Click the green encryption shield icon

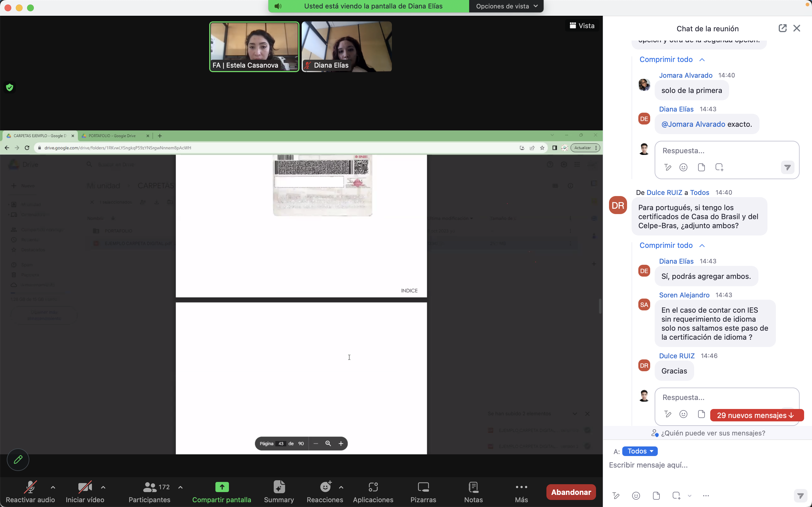[x=10, y=88]
